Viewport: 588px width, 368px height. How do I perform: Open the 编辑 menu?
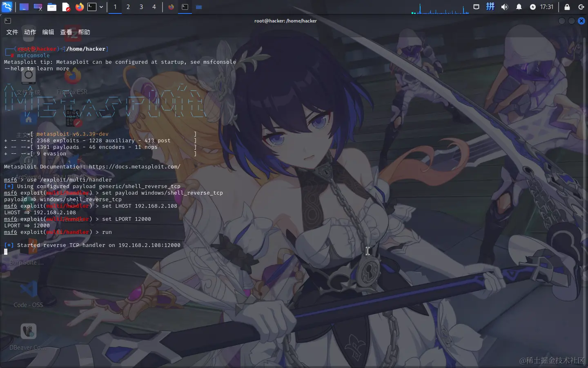pos(48,32)
